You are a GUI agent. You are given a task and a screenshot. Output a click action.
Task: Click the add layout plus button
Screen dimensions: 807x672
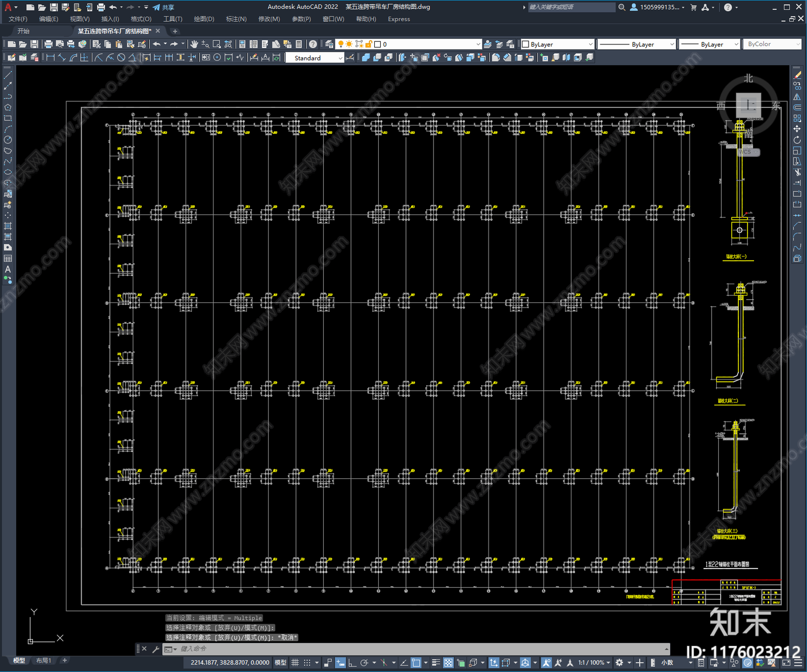65,660
